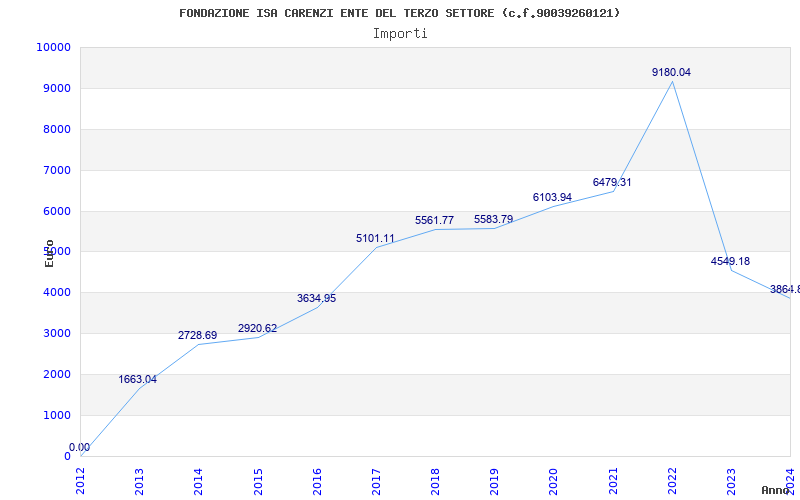800x500 pixels.
Task: Click the x-axis year 2018
Action: 436,482
